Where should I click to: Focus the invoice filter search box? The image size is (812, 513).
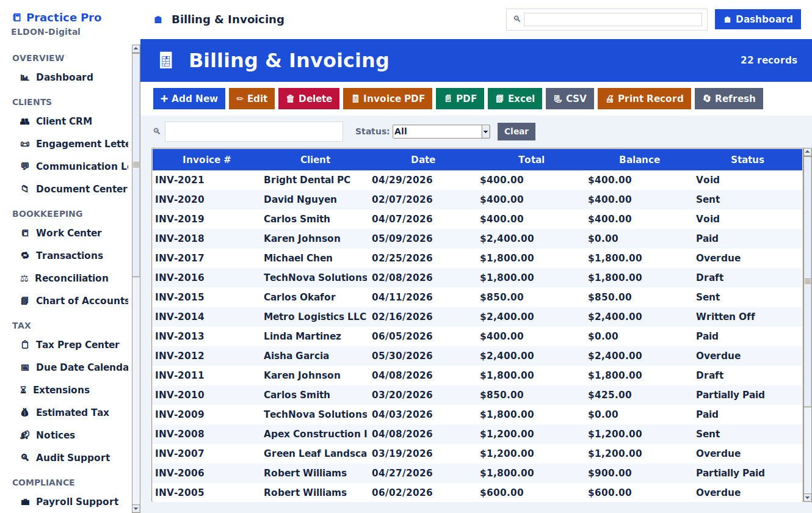(x=254, y=131)
